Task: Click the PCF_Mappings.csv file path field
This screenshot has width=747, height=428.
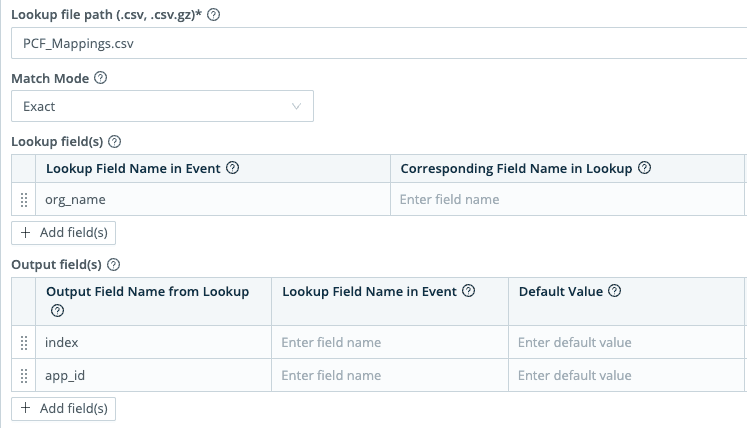Action: click(380, 44)
